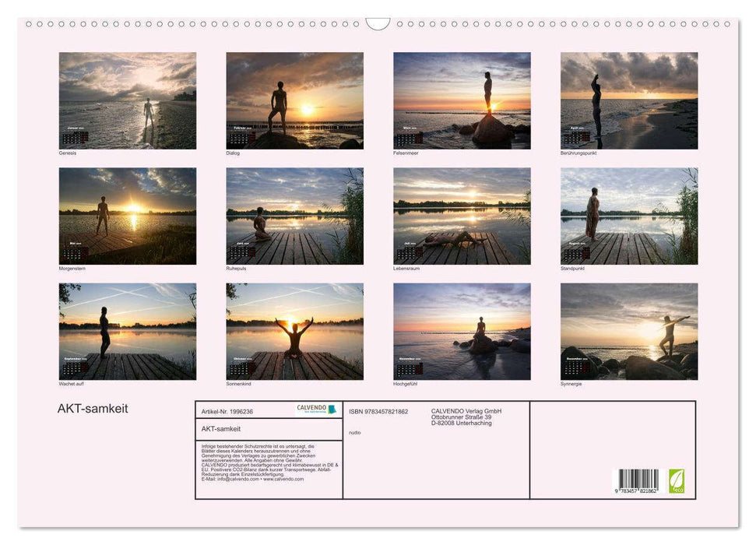Open the Lebensraum caption entry
756x545 pixels.
click(x=406, y=267)
